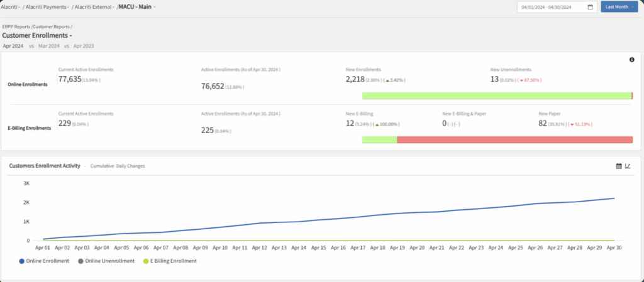Open calendar picker icon in date field

(590, 7)
